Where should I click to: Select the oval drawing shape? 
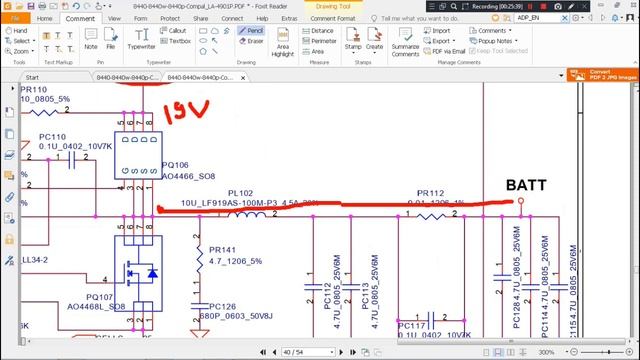[203, 41]
